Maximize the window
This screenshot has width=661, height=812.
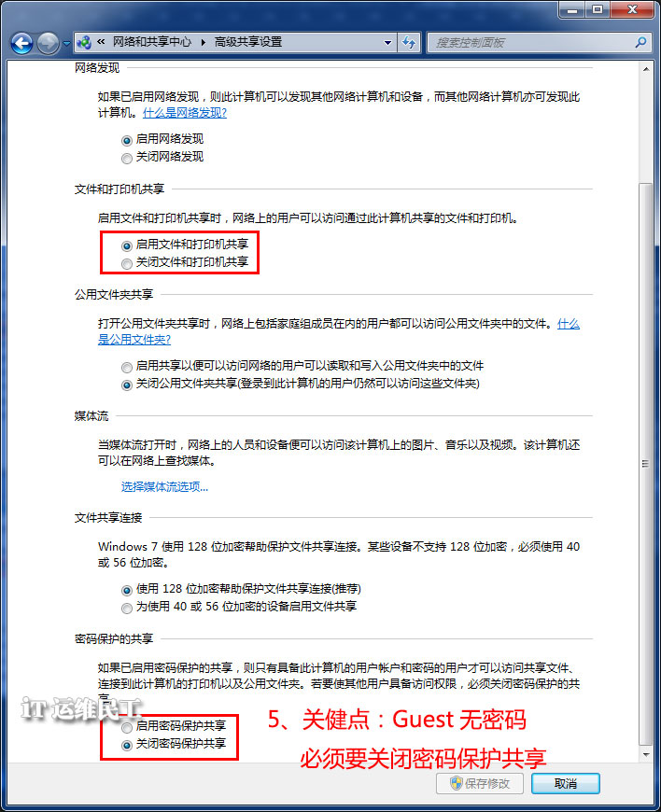pyautogui.click(x=598, y=10)
